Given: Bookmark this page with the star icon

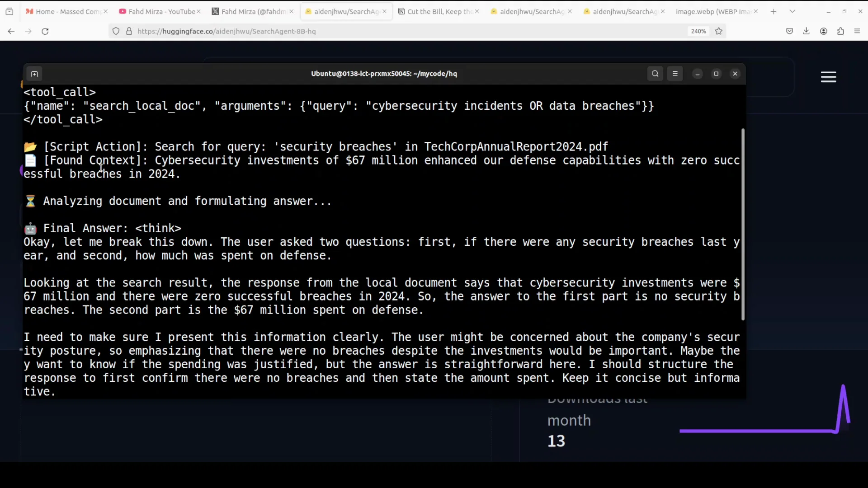Looking at the screenshot, I should [x=719, y=31].
